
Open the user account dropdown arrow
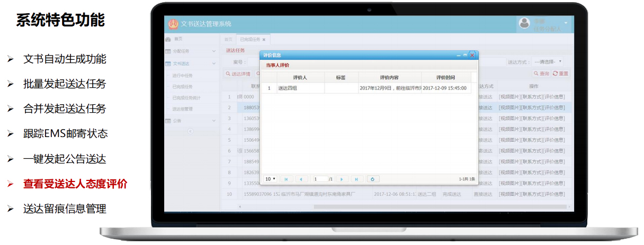pyautogui.click(x=566, y=23)
